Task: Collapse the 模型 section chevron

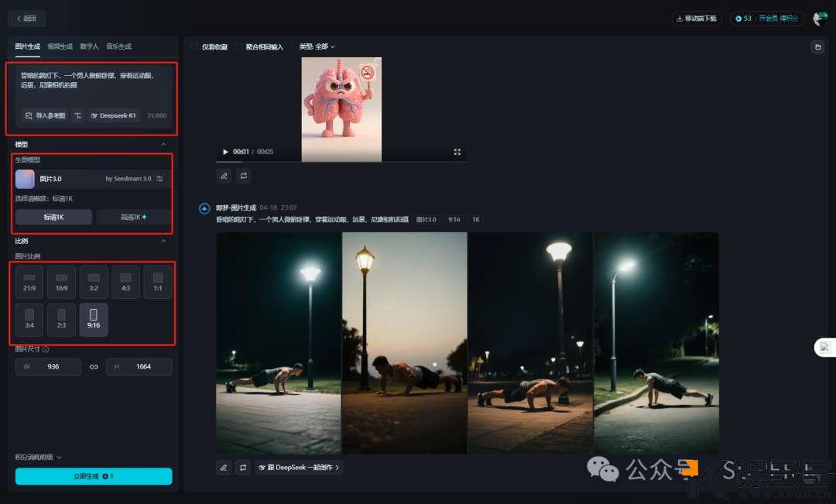Action: click(x=163, y=145)
